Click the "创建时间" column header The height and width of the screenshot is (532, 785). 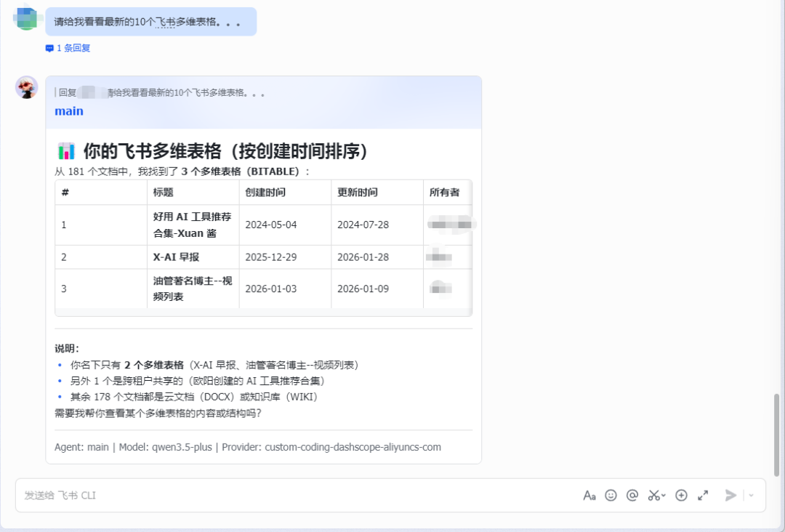pos(265,193)
